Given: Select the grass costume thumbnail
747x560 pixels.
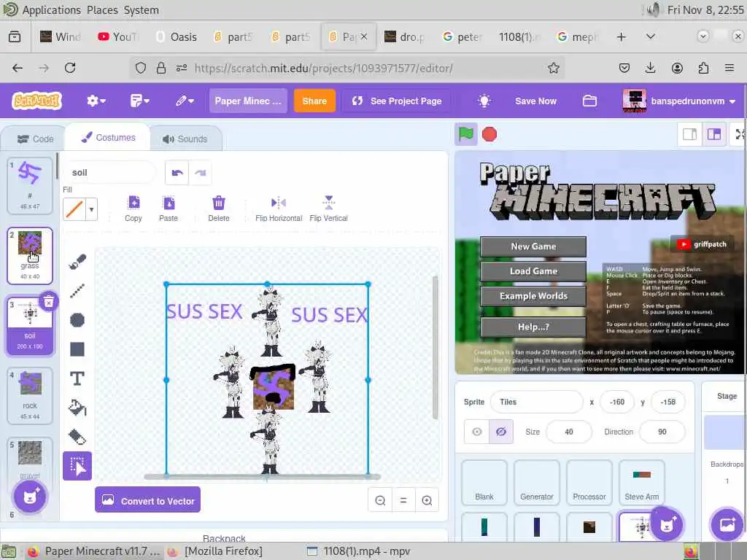Looking at the screenshot, I should (x=30, y=256).
